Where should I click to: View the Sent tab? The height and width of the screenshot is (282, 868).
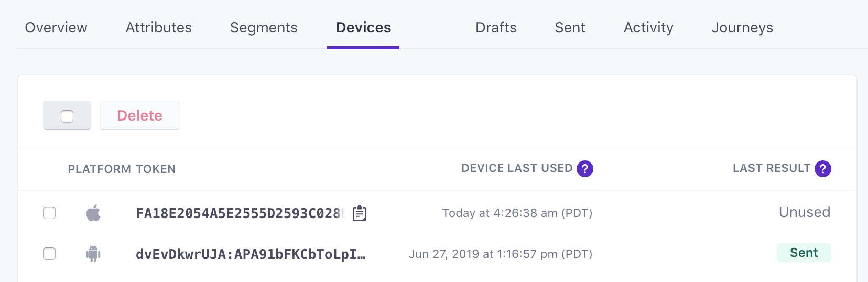[x=570, y=28]
